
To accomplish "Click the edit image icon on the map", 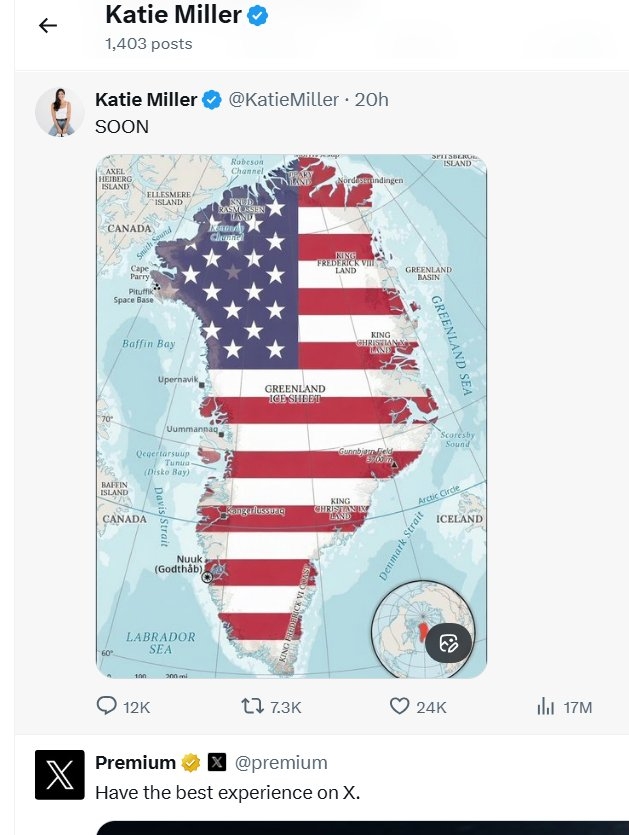I will coord(448,642).
